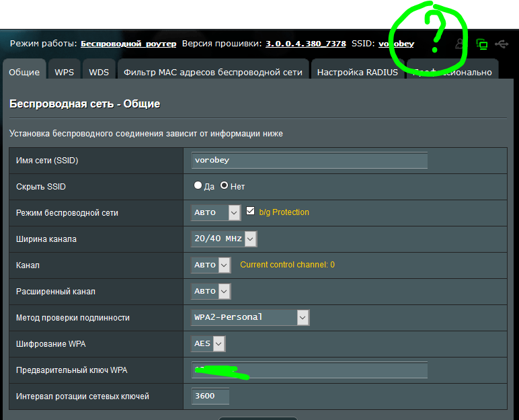This screenshot has width=519, height=420.
Task: Open the wireless mode dropdown
Action: pos(215,212)
